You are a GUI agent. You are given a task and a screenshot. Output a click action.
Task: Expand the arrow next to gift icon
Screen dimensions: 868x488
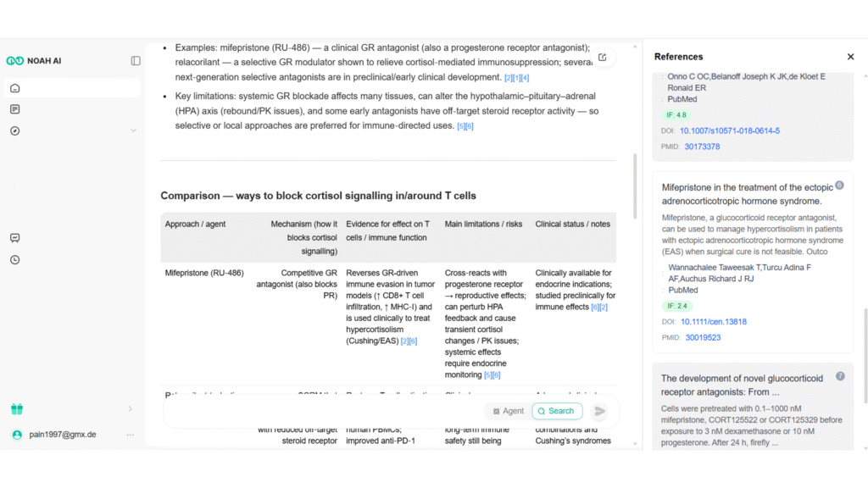(x=130, y=409)
